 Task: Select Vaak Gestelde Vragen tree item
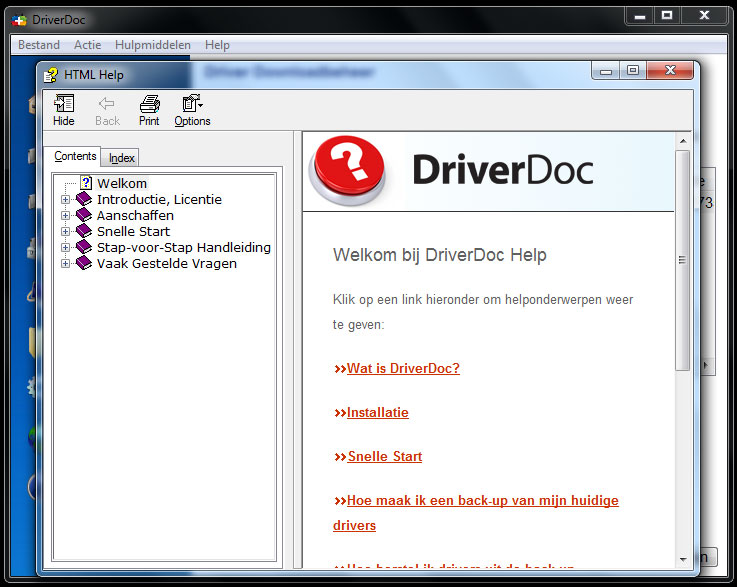pos(167,263)
